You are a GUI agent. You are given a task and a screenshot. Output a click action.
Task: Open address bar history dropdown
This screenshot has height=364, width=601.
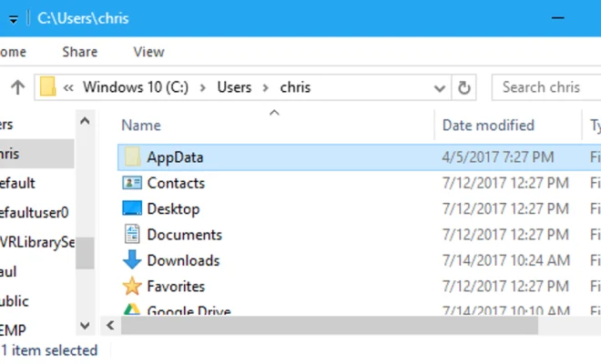tap(439, 88)
